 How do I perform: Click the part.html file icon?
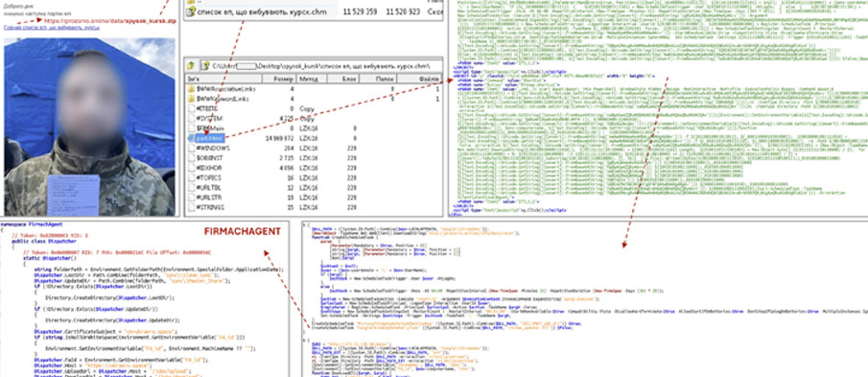(192, 138)
